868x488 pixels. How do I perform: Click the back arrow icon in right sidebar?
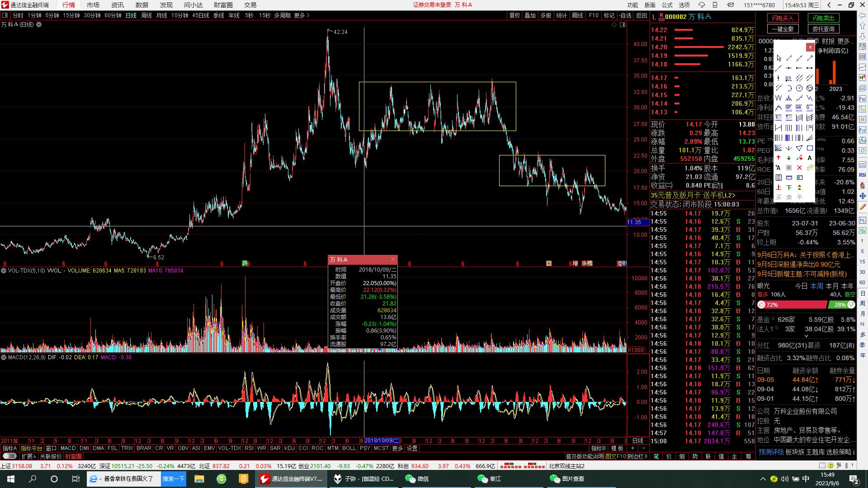(x=863, y=15)
